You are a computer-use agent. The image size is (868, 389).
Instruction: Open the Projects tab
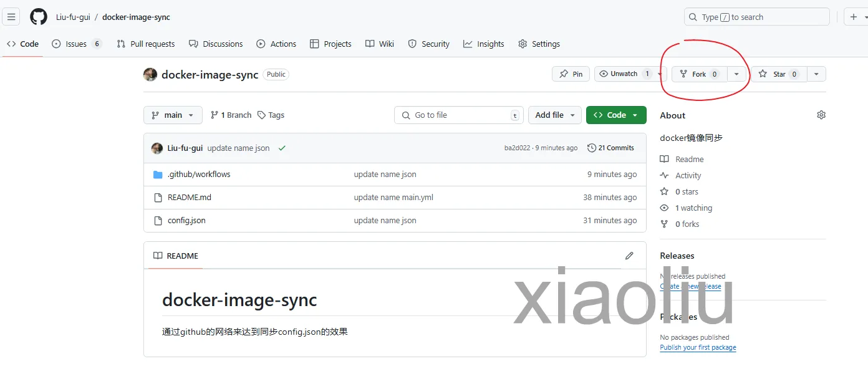[x=330, y=44]
